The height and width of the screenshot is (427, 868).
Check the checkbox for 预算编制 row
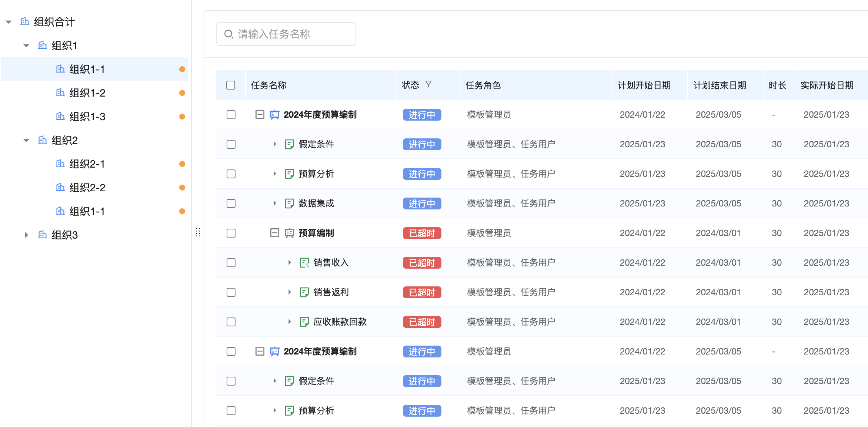pyautogui.click(x=231, y=233)
